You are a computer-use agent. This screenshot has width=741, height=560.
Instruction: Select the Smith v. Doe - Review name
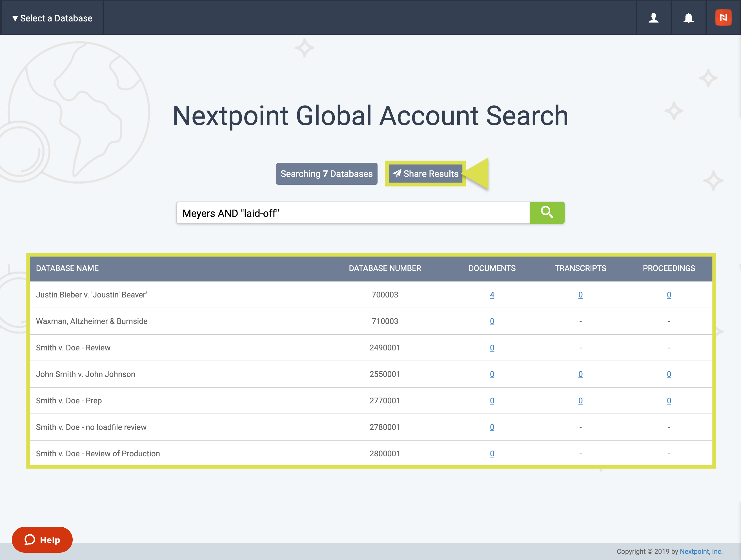tap(73, 348)
